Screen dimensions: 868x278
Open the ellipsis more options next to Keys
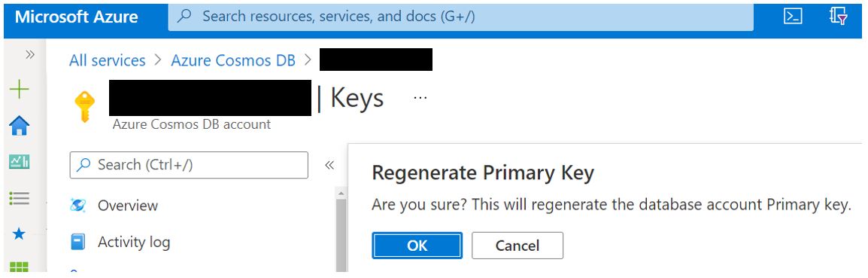pyautogui.click(x=420, y=98)
